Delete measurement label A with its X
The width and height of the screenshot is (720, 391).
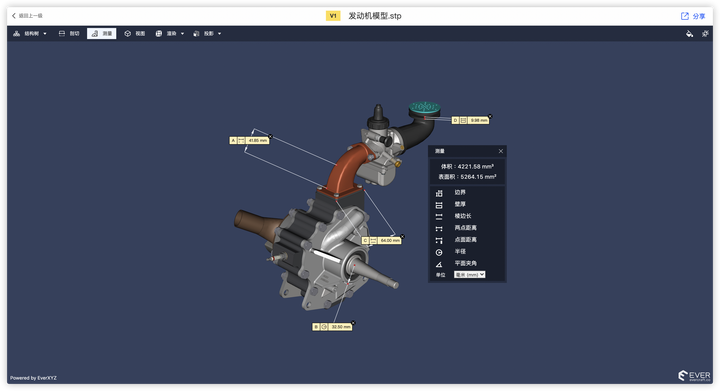[270, 137]
